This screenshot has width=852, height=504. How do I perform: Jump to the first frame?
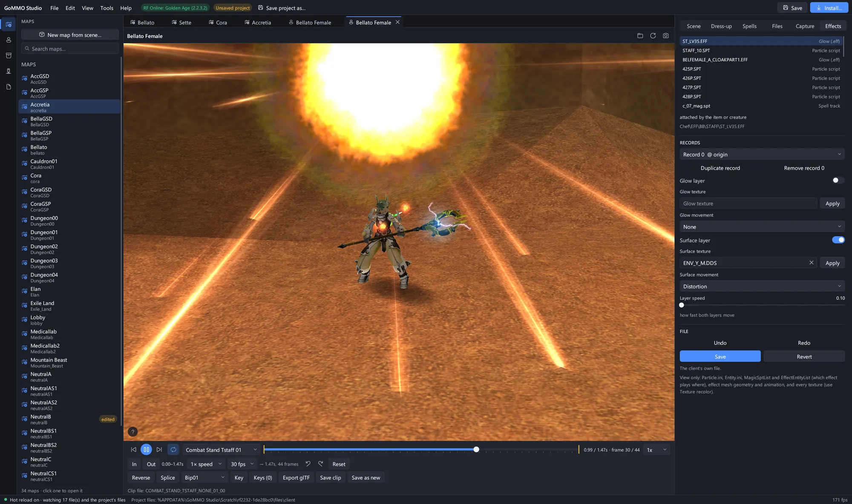click(133, 450)
